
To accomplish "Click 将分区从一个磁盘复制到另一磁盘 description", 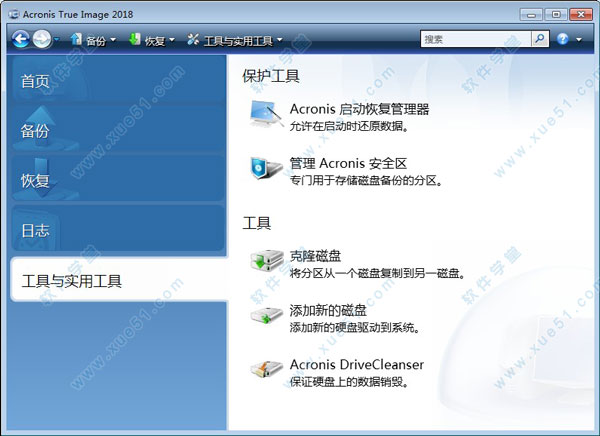I will click(x=377, y=273).
